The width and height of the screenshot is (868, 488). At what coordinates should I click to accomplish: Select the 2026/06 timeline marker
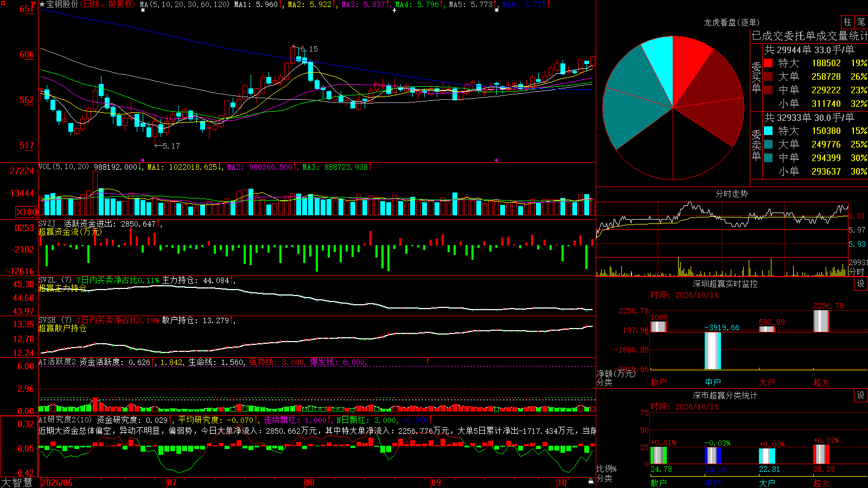[x=57, y=483]
